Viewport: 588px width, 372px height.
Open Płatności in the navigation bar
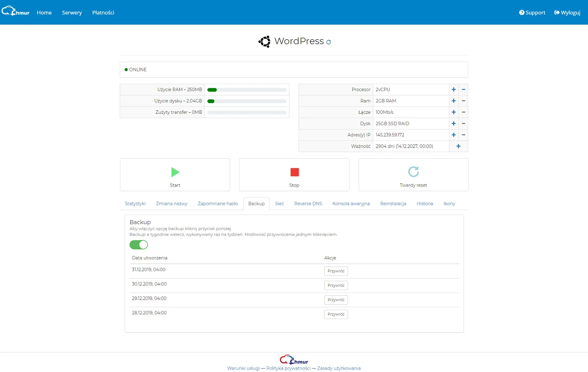(103, 13)
